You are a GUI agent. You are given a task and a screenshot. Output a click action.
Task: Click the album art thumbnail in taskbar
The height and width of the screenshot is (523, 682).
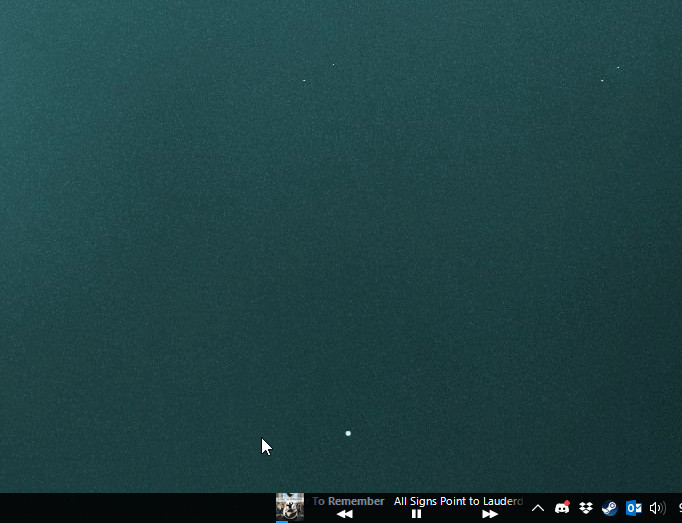[x=290, y=506]
